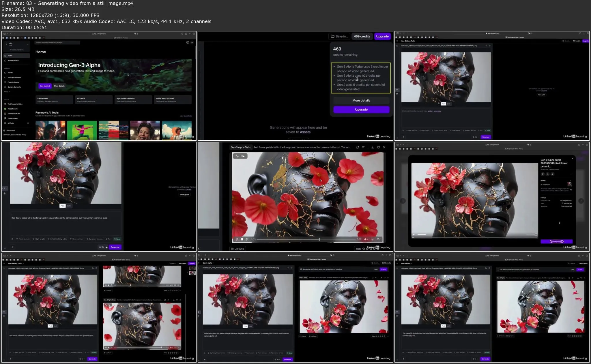Click the picture-in-picture icon on the large player video
591x364 pixels.
point(243,156)
